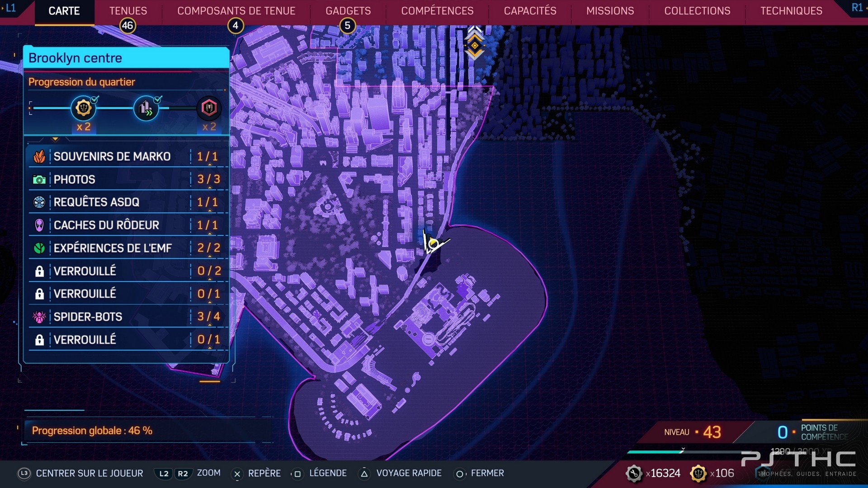Select the first district reward token icon
Viewport: 868px width, 488px height.
tap(84, 108)
